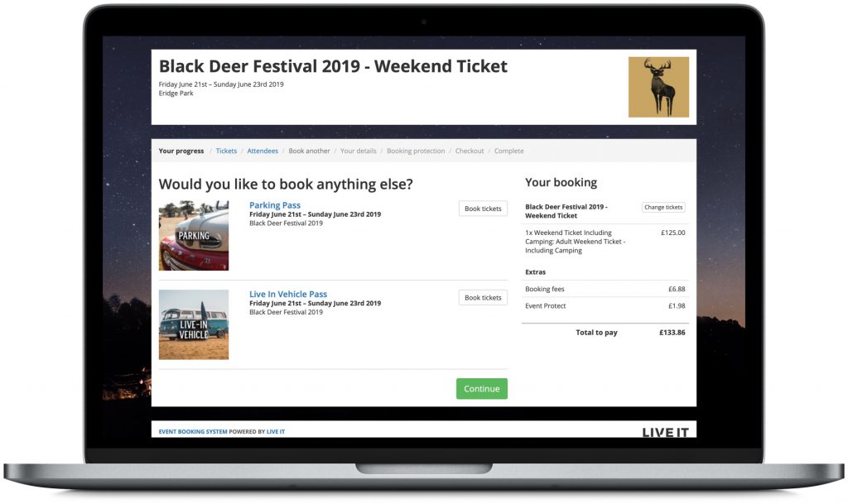The height and width of the screenshot is (504, 848).
Task: Open the Parking Pass link
Action: pos(275,205)
